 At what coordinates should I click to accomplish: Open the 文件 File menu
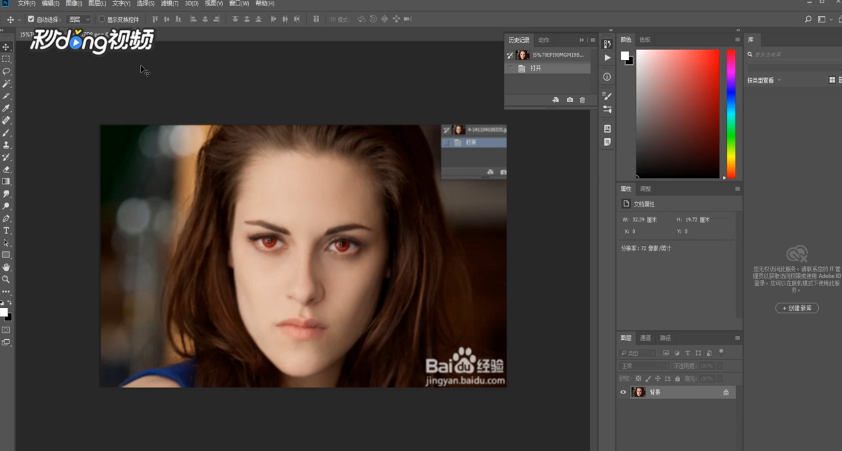point(26,3)
